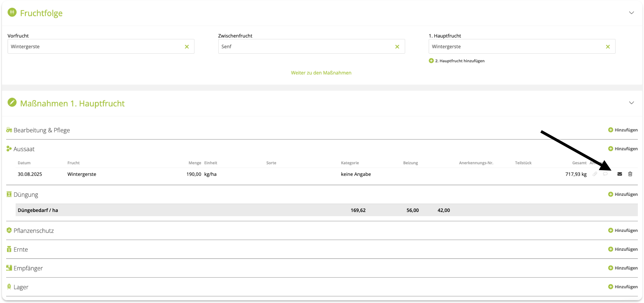
Task: Follow 'Weiter zu den Maßnahmen' link
Action: (321, 73)
